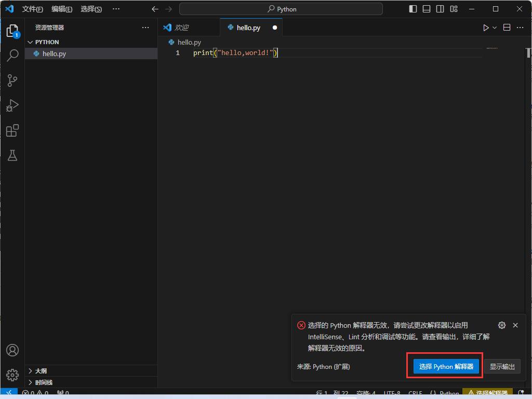This screenshot has width=532, height=399.
Task: Toggle the bottom panel layout button
Action: tap(427, 9)
